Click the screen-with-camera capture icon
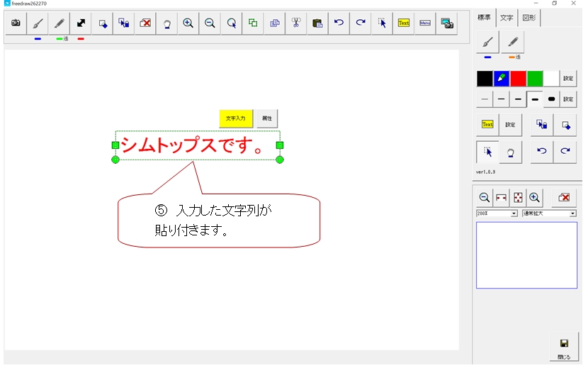588x368 pixels. point(447,23)
